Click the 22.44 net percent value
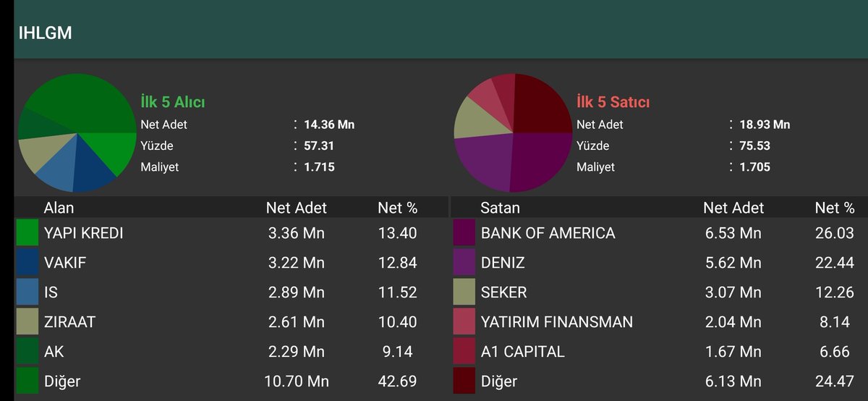 coord(835,263)
